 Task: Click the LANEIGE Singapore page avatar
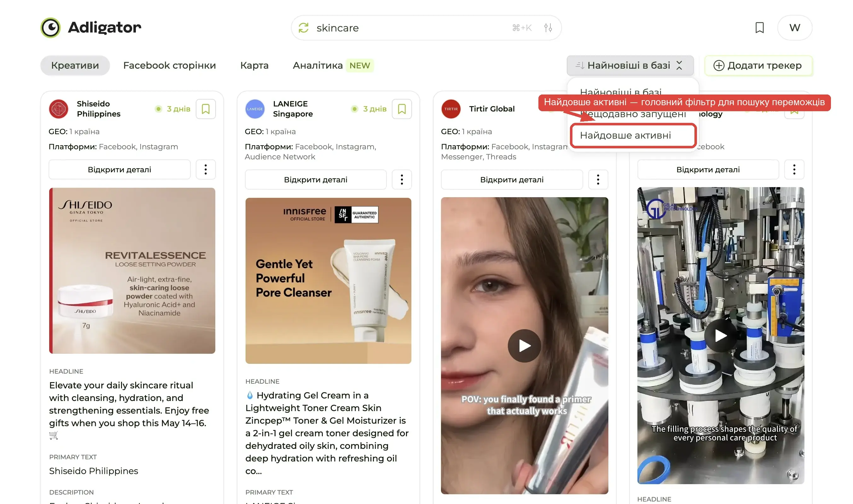(255, 109)
